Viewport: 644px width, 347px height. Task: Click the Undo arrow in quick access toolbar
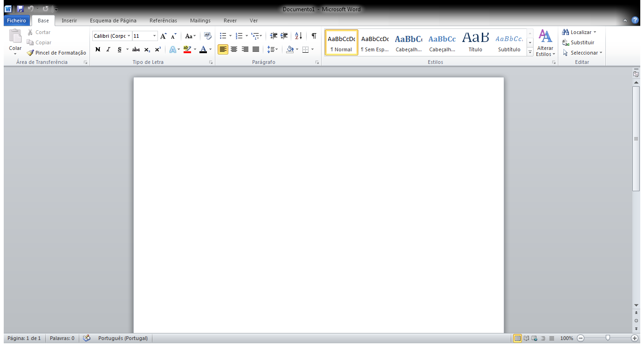(x=31, y=8)
